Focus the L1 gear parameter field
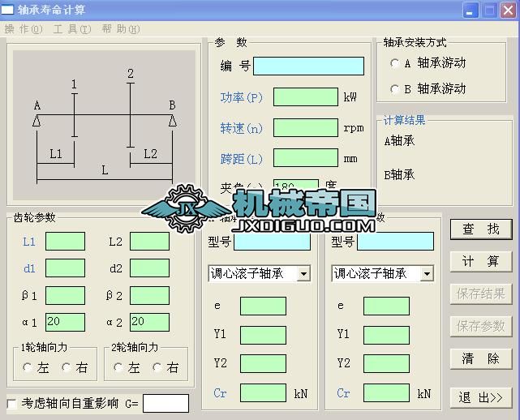 (x=65, y=242)
